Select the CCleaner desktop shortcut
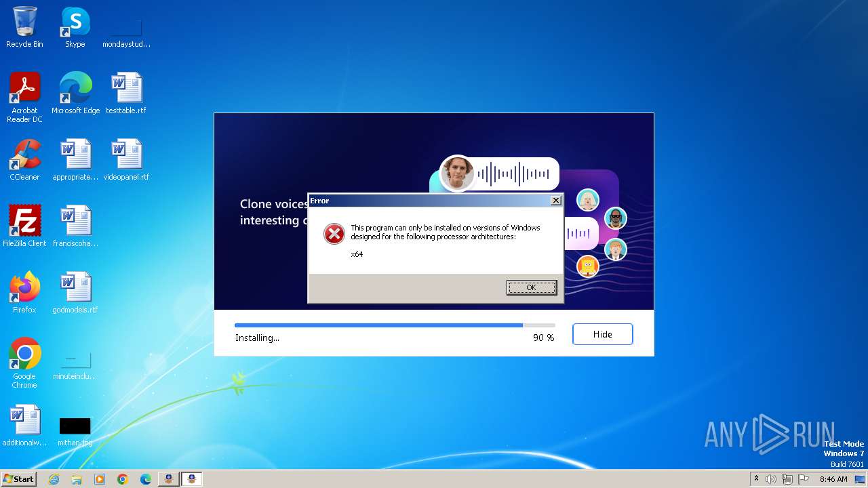The height and width of the screenshot is (488, 868). (24, 160)
